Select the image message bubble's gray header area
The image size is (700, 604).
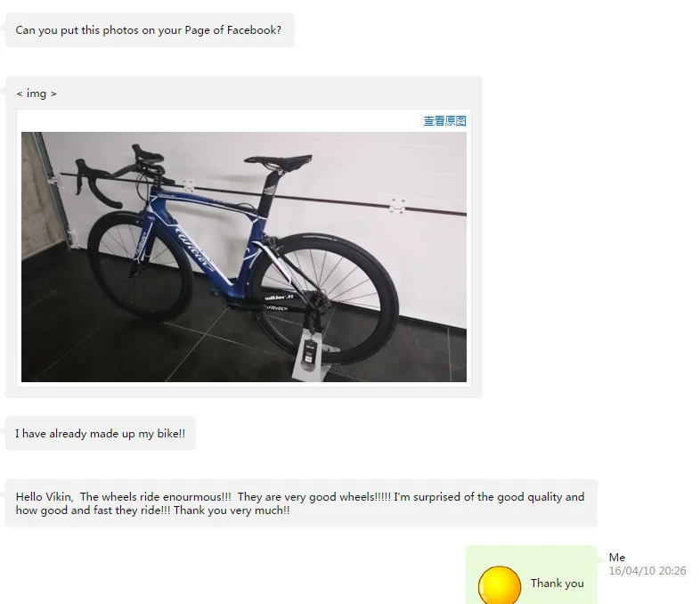pyautogui.click(x=244, y=93)
